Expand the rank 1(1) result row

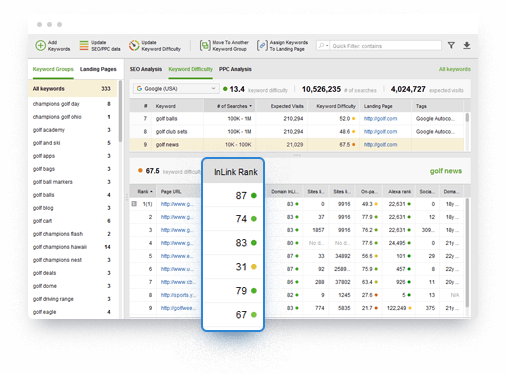pos(134,204)
